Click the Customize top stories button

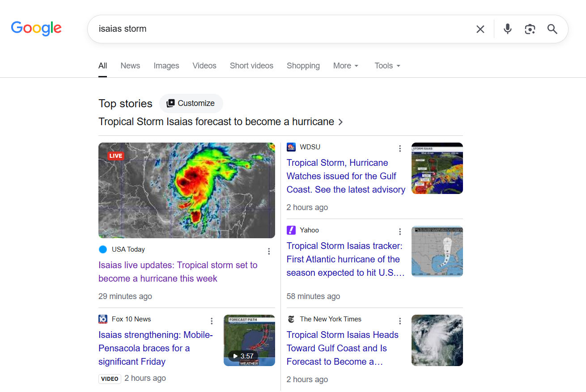click(191, 103)
